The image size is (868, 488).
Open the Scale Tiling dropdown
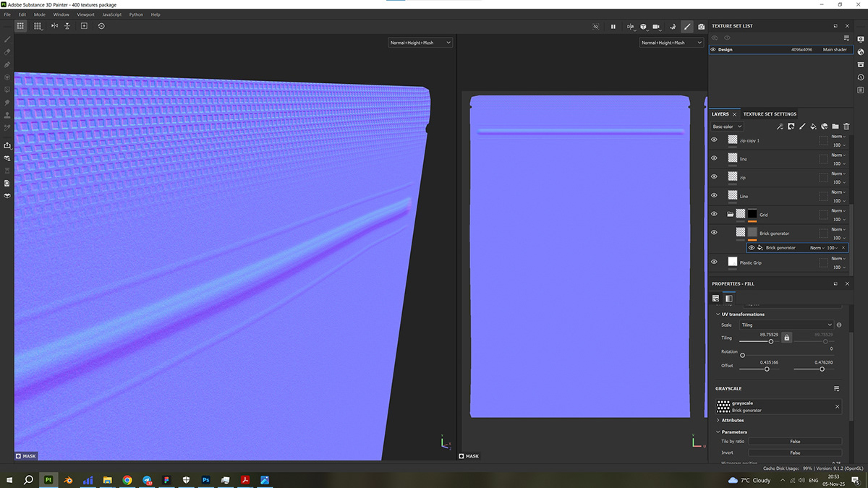(x=786, y=325)
